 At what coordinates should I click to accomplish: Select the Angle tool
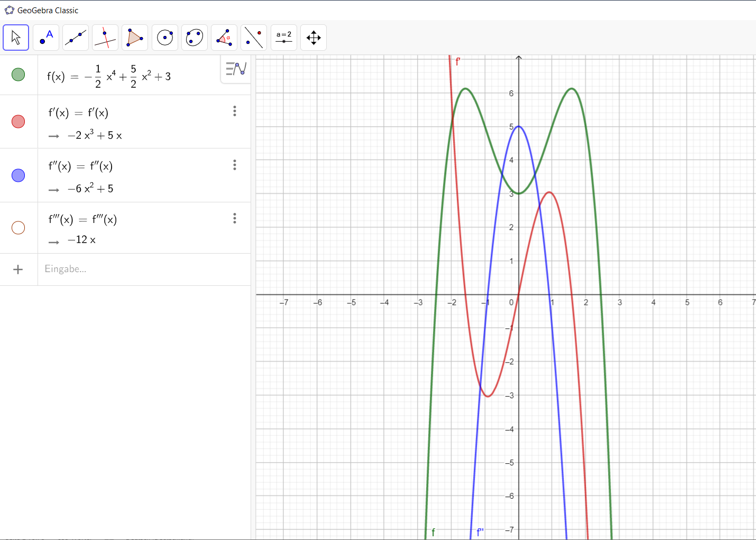click(x=224, y=38)
